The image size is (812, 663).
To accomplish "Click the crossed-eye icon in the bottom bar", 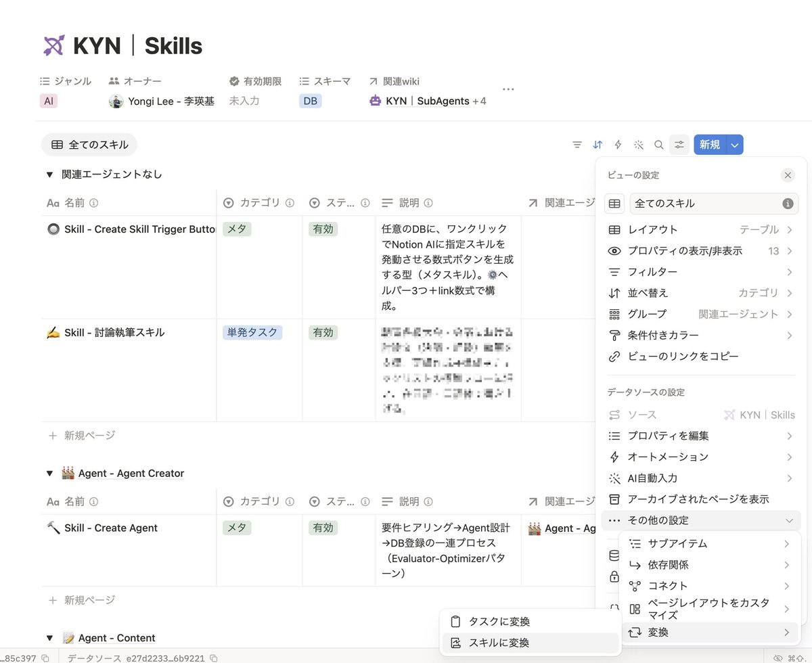I will tap(778, 658).
